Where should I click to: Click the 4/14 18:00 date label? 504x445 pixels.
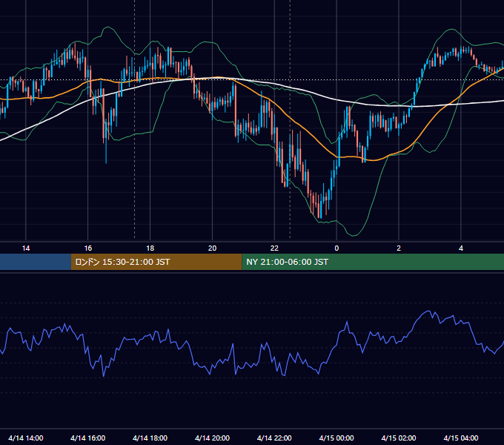point(150,438)
